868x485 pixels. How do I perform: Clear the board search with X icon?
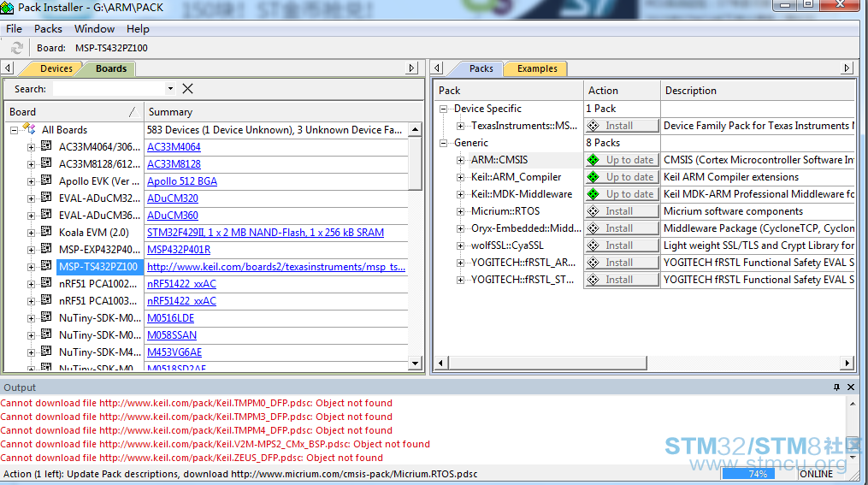(187, 89)
